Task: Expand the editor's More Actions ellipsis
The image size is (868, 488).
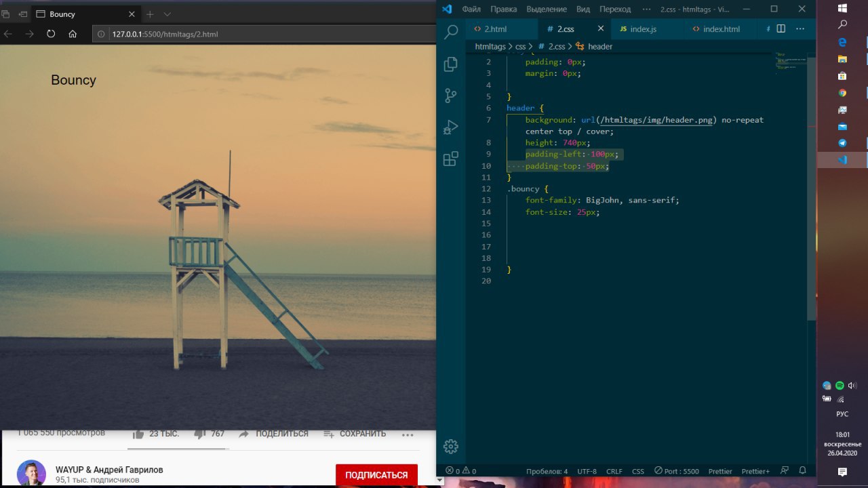Action: (x=800, y=29)
